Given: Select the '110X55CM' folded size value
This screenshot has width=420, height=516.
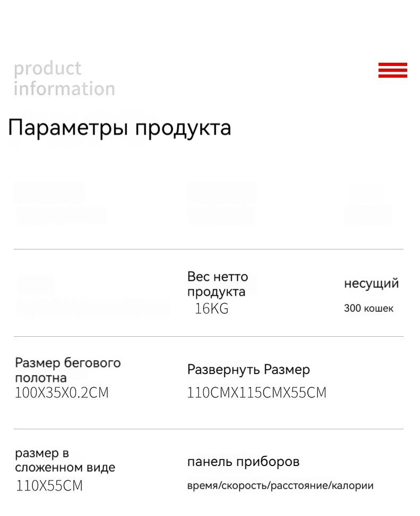Looking at the screenshot, I should (49, 486).
